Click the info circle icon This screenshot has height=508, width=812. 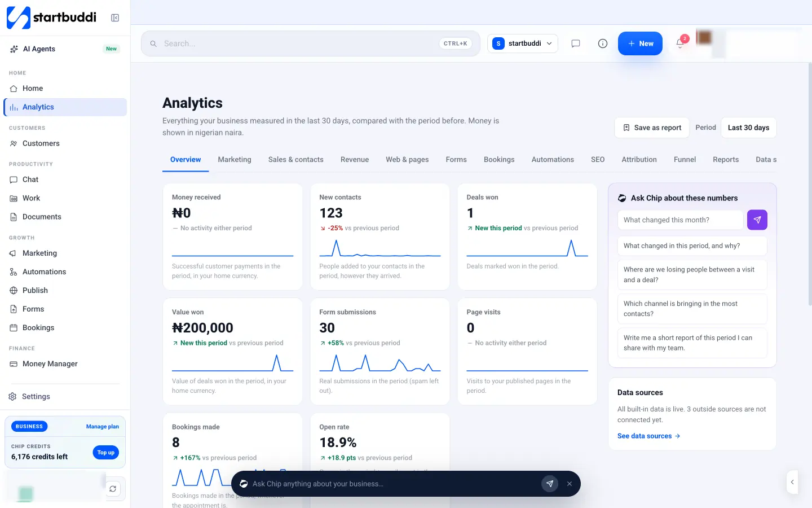point(603,43)
